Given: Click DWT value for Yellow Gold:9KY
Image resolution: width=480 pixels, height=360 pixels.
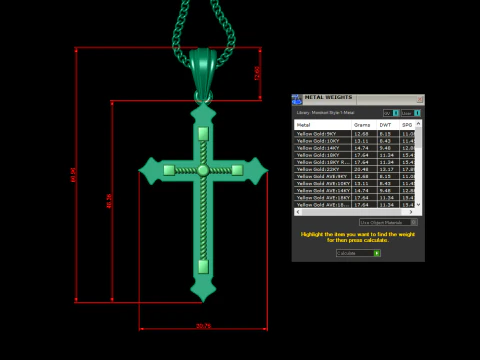Looking at the screenshot, I should click(385, 134).
